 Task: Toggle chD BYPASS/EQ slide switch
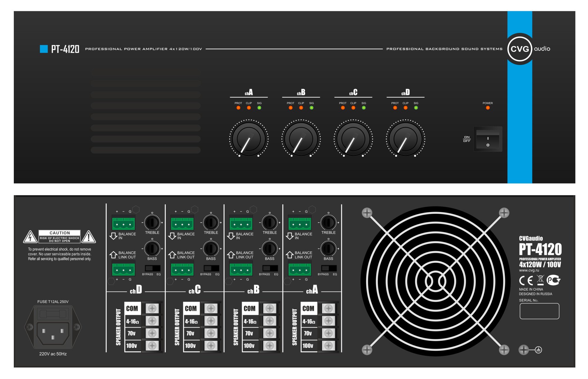point(152,268)
